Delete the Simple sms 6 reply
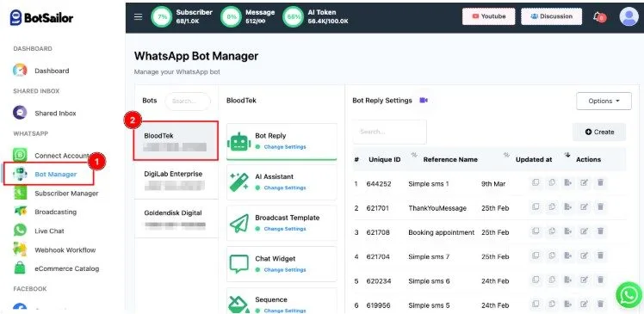The image size is (644, 314). tap(600, 280)
